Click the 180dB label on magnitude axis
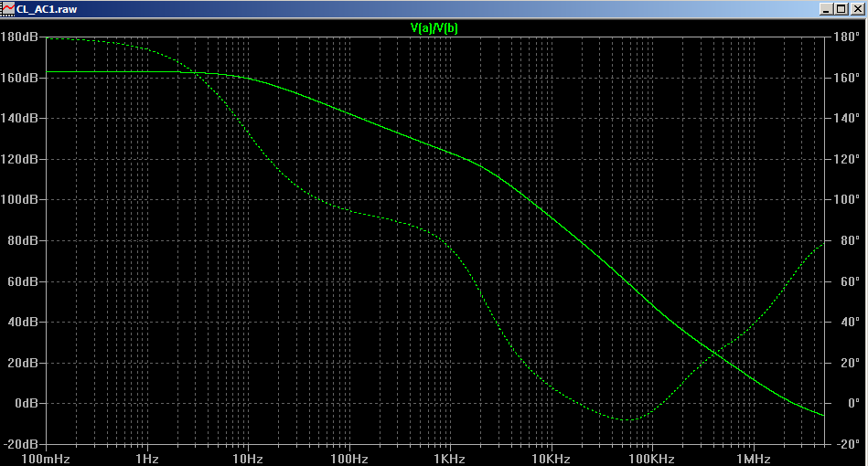 [19, 37]
